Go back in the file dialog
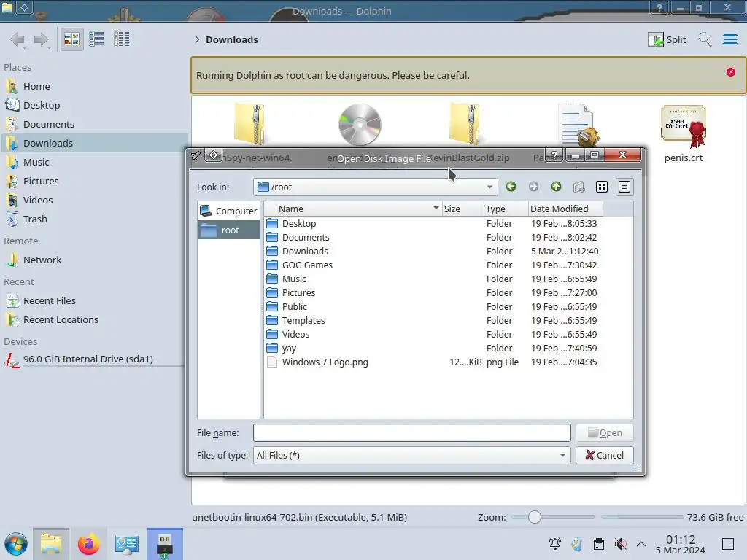The width and height of the screenshot is (747, 560). click(511, 187)
